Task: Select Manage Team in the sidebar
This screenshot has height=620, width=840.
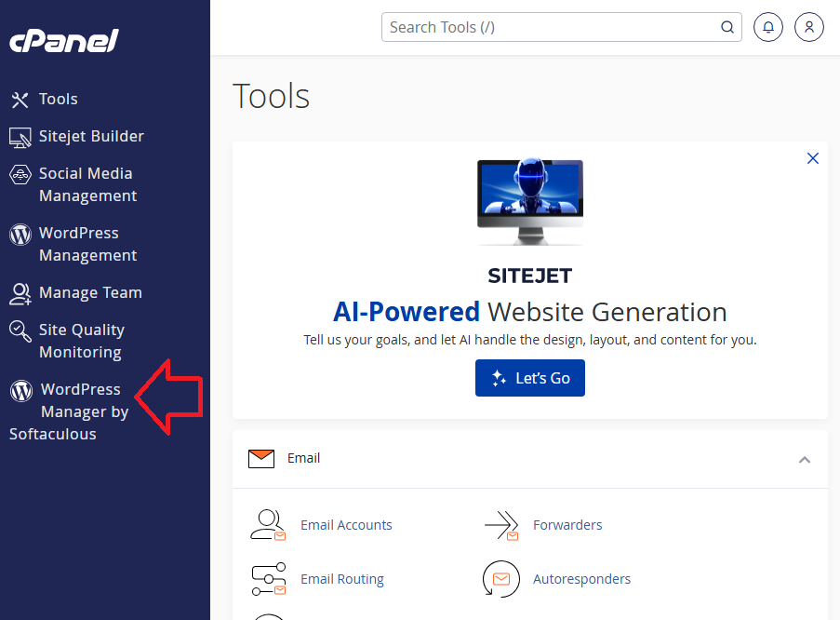Action: click(89, 292)
